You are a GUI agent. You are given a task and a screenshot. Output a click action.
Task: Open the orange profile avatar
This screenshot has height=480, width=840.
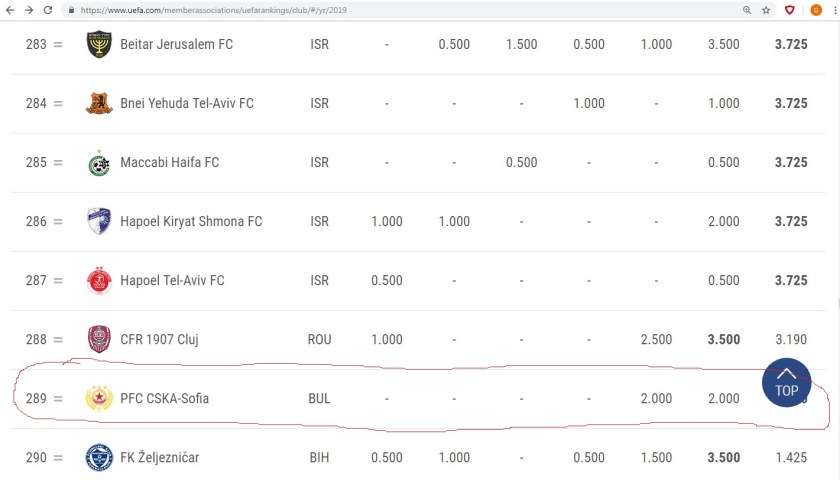click(x=815, y=9)
